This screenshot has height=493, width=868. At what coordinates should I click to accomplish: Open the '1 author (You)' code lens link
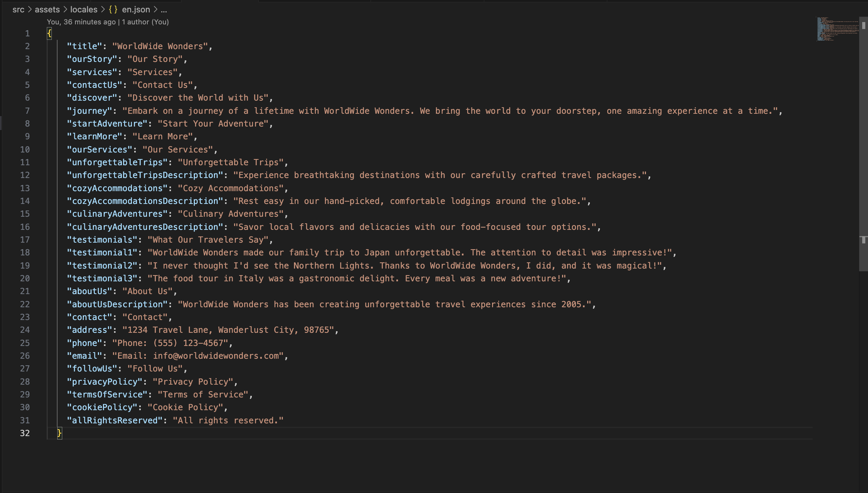coord(145,22)
